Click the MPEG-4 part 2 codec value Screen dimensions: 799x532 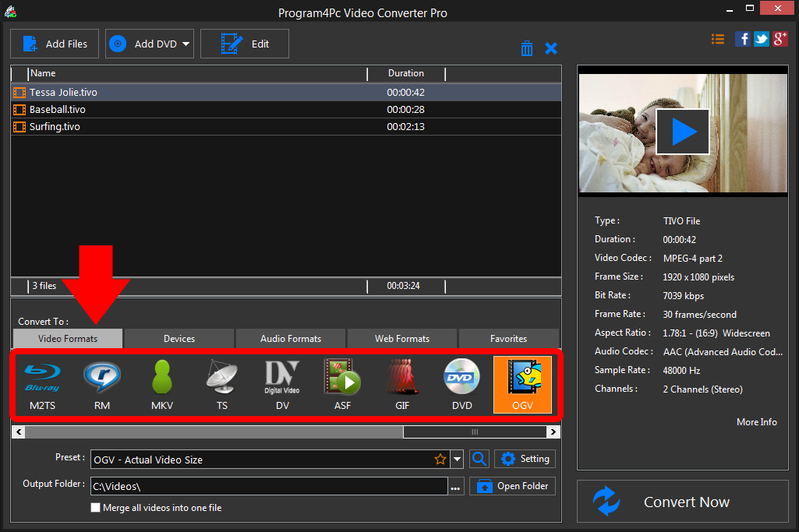693,259
